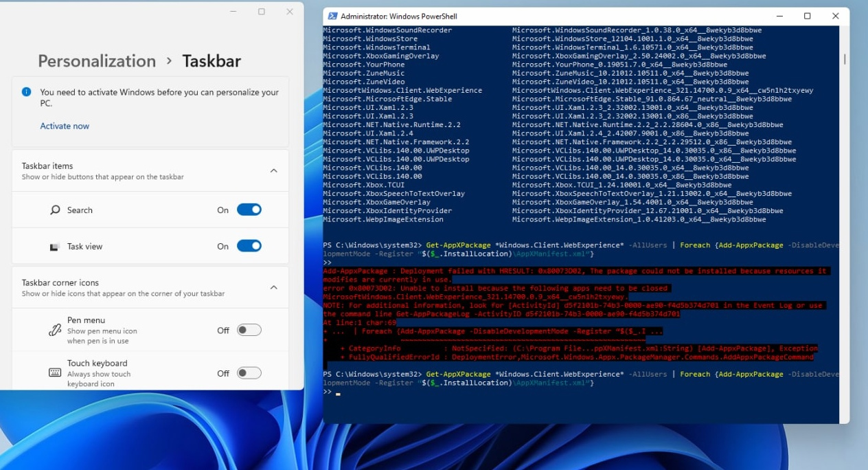Click the Touch keyboard icon
Screen dimensions: 868x470
pyautogui.click(x=55, y=373)
